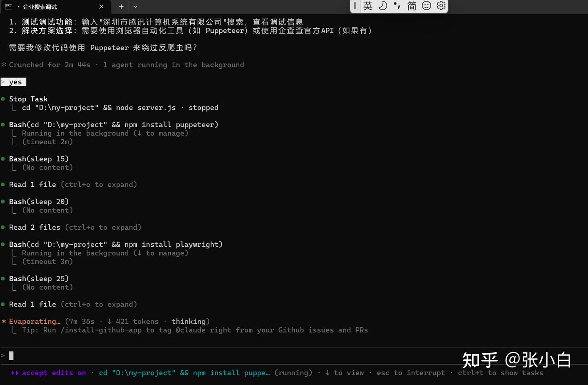The image size is (588, 385).
Task: Toggle English input with the 英 icon
Action: pyautogui.click(x=367, y=6)
